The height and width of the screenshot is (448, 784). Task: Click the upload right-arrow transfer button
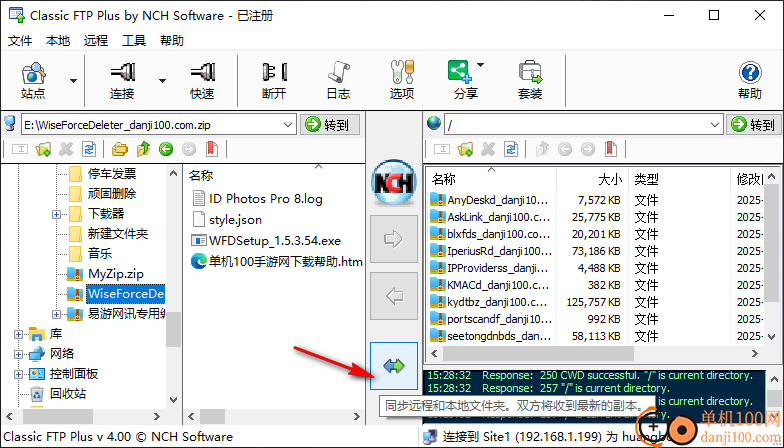coord(394,238)
